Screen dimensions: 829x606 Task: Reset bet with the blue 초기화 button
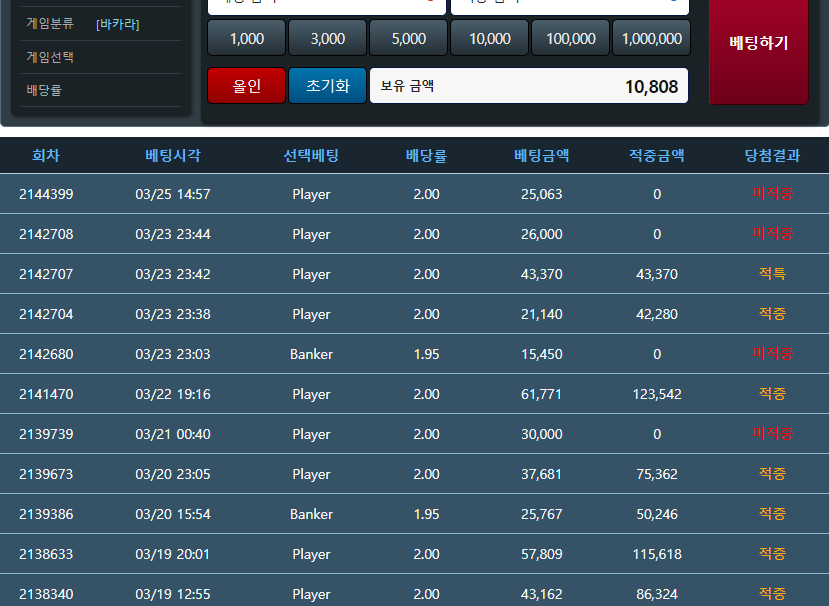tap(327, 86)
